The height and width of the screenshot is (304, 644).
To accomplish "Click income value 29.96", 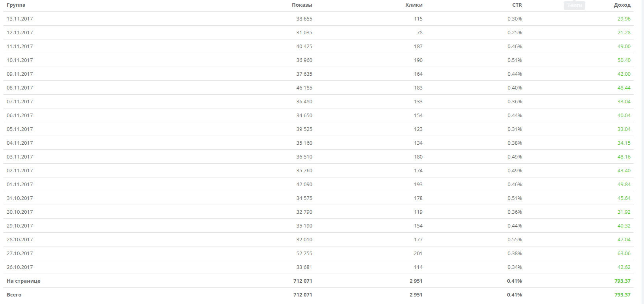I will pos(624,19).
